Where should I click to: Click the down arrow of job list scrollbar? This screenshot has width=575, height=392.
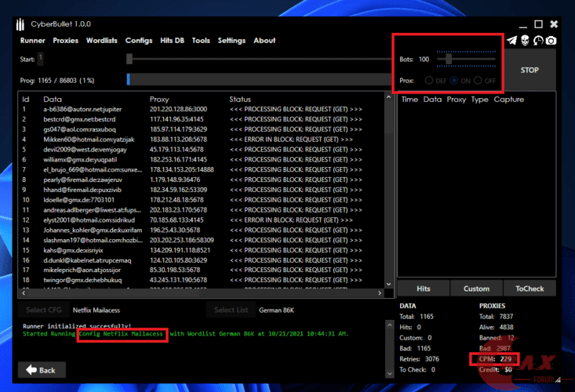pos(389,285)
